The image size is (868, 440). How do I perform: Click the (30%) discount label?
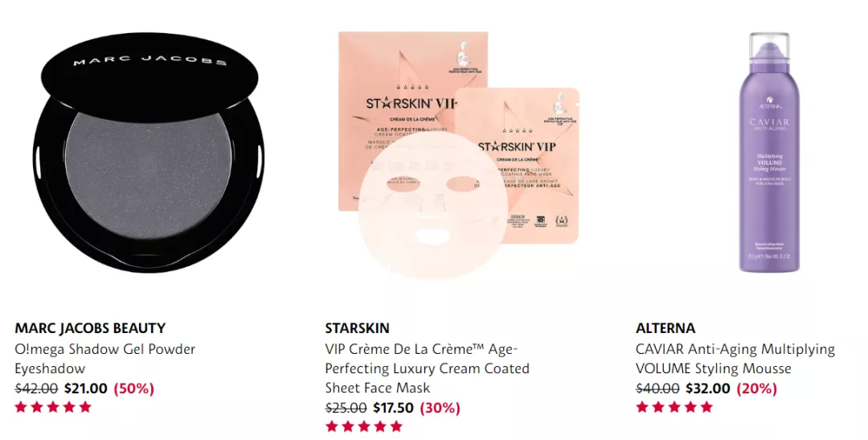[440, 408]
